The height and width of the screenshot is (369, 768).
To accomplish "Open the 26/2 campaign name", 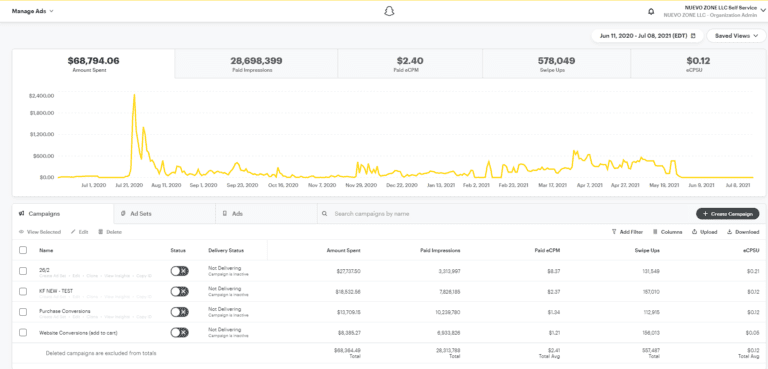I will pos(44,271).
